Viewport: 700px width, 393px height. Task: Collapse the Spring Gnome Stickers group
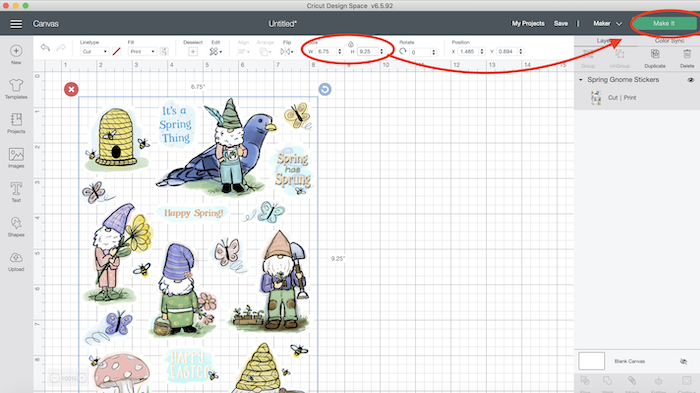[x=581, y=80]
